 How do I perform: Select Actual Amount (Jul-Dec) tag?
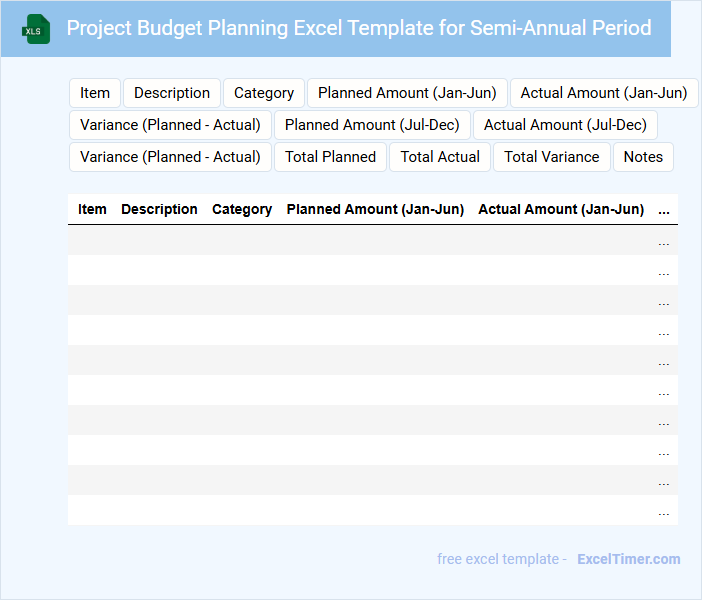[x=565, y=125]
